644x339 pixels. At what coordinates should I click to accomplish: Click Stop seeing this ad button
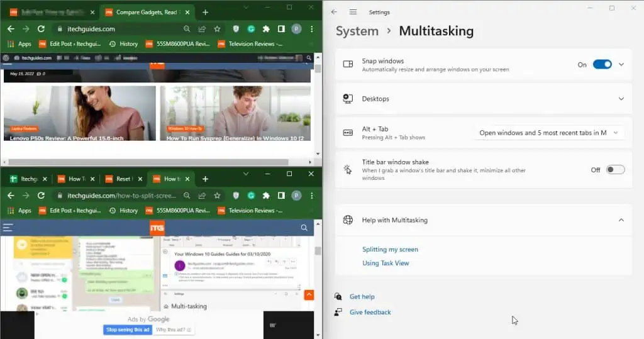(x=127, y=330)
